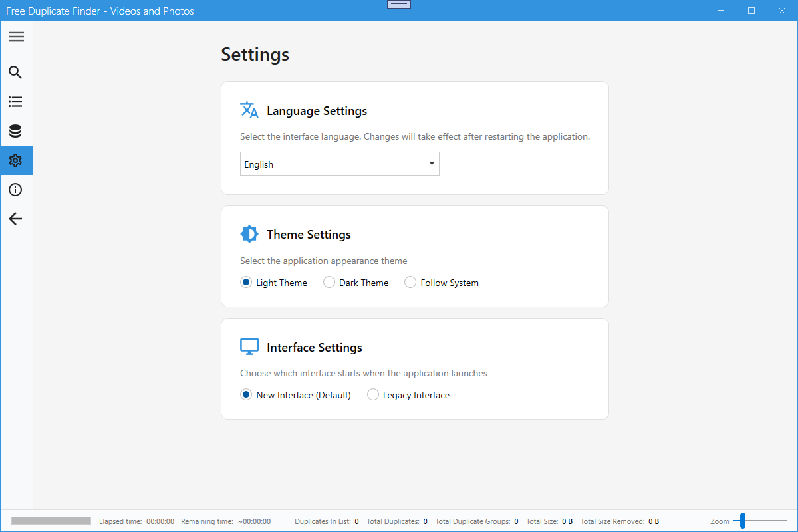Click the gray progress bar in status bar
Viewport: 798px width, 532px height.
51,521
